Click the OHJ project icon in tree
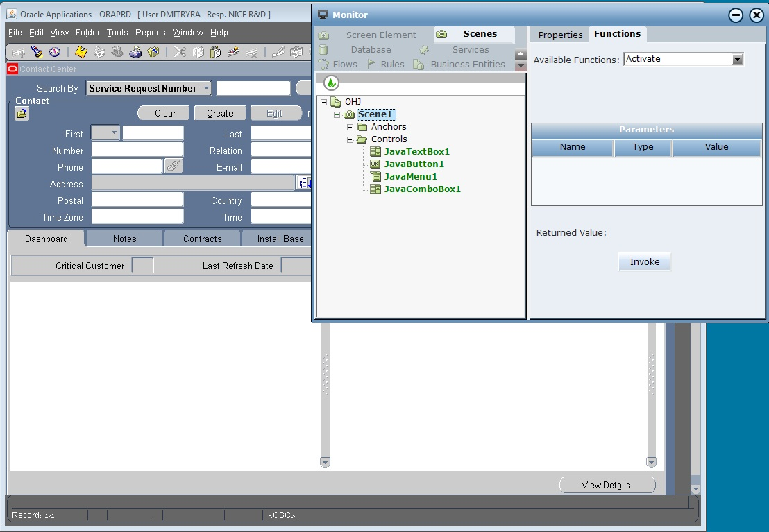Viewport: 769px width, 532px height. [336, 102]
